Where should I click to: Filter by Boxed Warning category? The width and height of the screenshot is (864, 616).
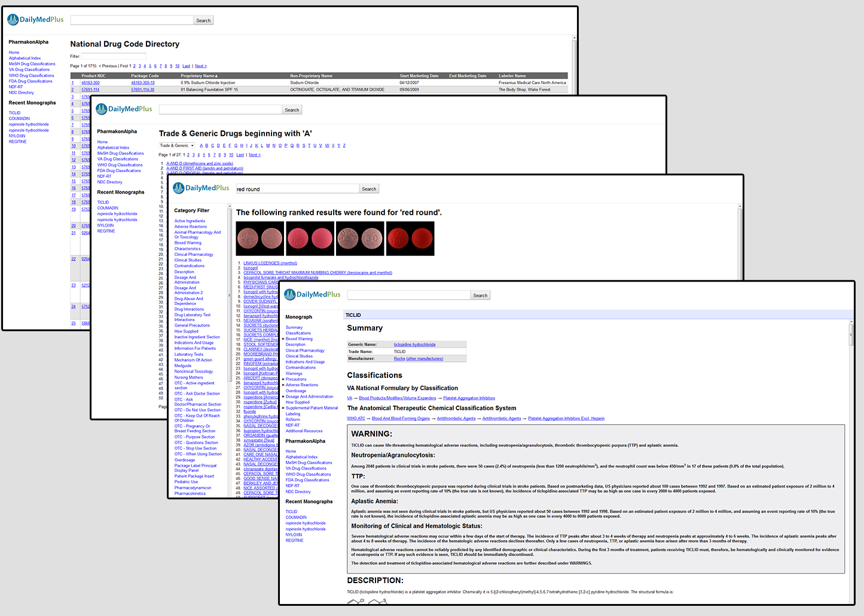[188, 243]
